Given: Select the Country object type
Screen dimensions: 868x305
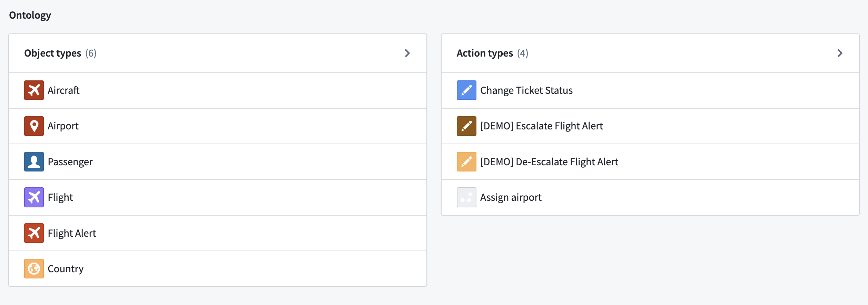Looking at the screenshot, I should click(218, 269).
